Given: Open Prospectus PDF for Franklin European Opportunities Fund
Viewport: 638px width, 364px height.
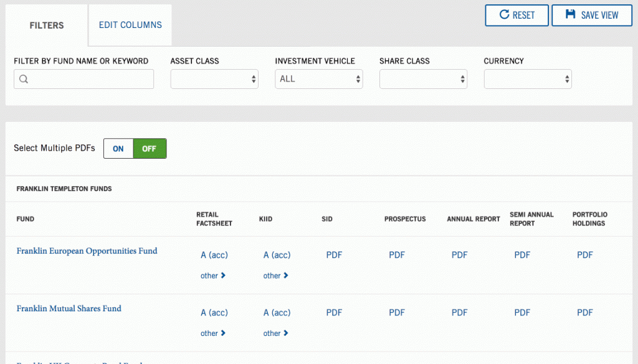Looking at the screenshot, I should (x=397, y=255).
